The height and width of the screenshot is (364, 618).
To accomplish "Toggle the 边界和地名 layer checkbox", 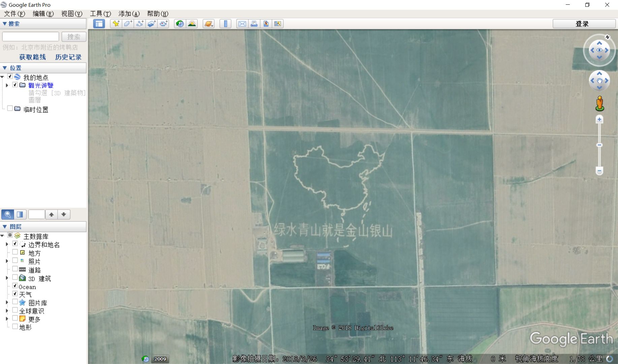I will point(15,243).
